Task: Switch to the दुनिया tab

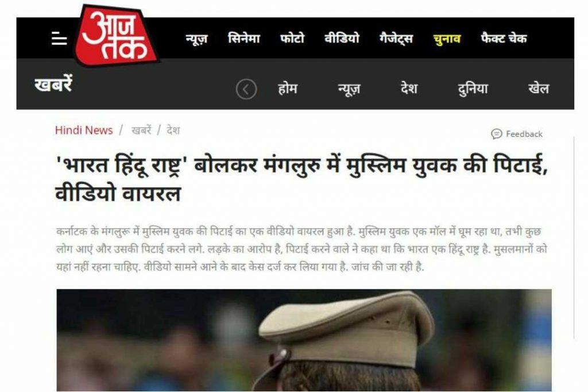Action: click(x=473, y=89)
